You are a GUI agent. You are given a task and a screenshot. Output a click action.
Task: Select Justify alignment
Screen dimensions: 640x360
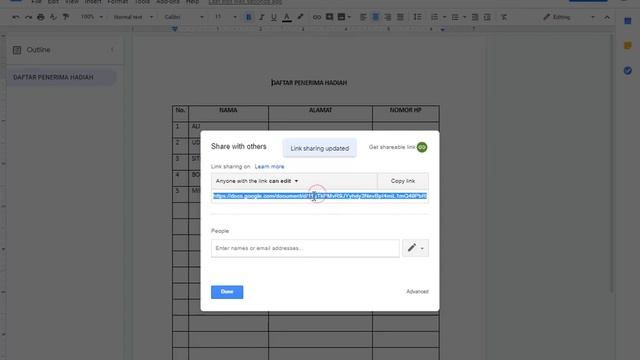[x=400, y=17]
